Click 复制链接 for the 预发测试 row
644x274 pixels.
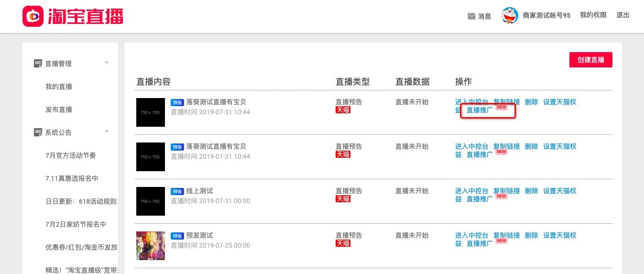click(506, 235)
